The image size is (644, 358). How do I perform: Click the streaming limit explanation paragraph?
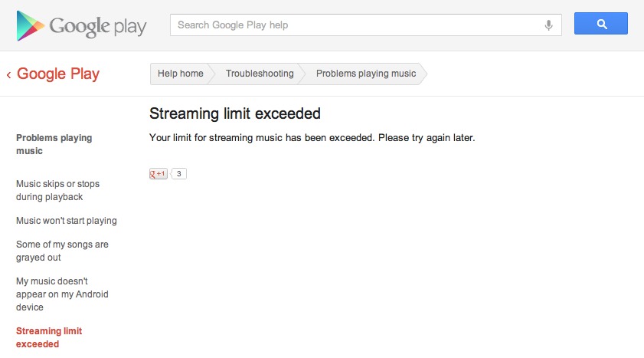[312, 138]
